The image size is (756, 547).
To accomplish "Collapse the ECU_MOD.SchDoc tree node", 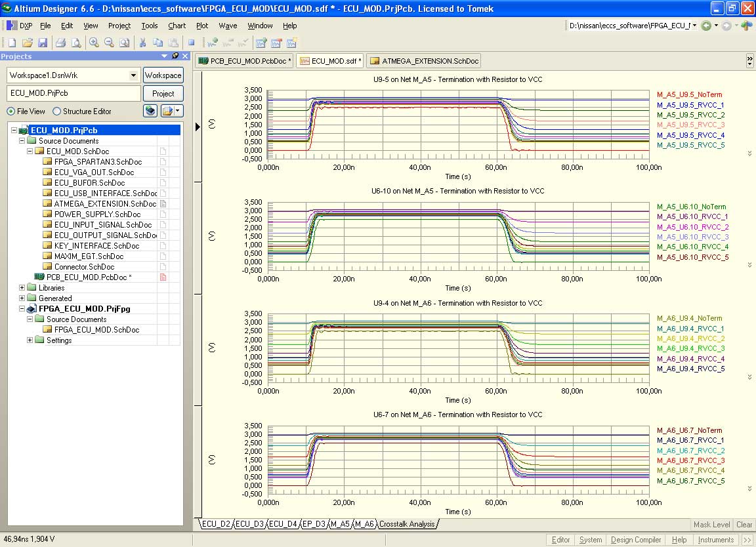I will pos(30,152).
